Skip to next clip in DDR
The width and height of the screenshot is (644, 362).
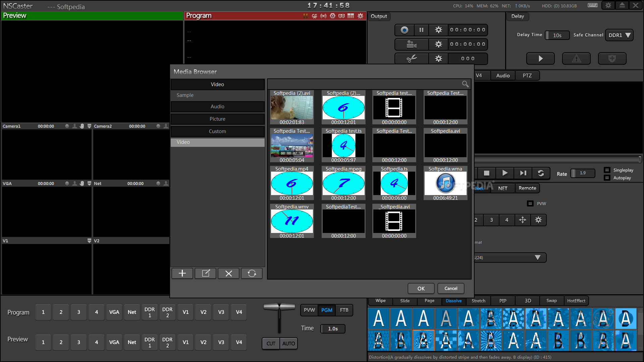tap(523, 173)
